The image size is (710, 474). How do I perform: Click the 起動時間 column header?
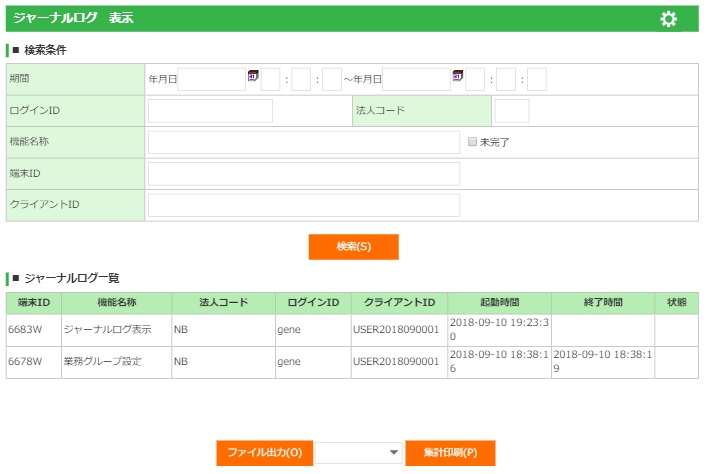499,302
